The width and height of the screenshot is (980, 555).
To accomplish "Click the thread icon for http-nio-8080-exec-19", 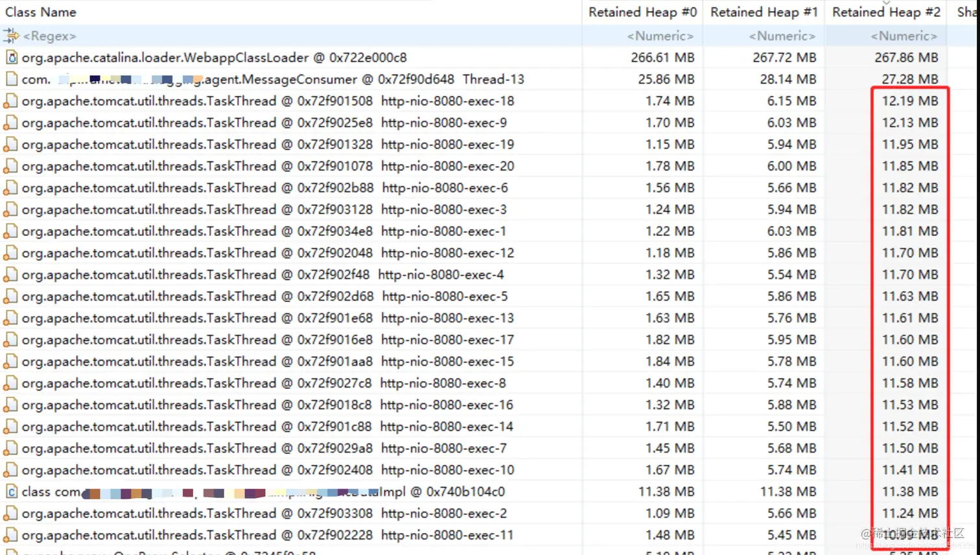I will (x=10, y=145).
